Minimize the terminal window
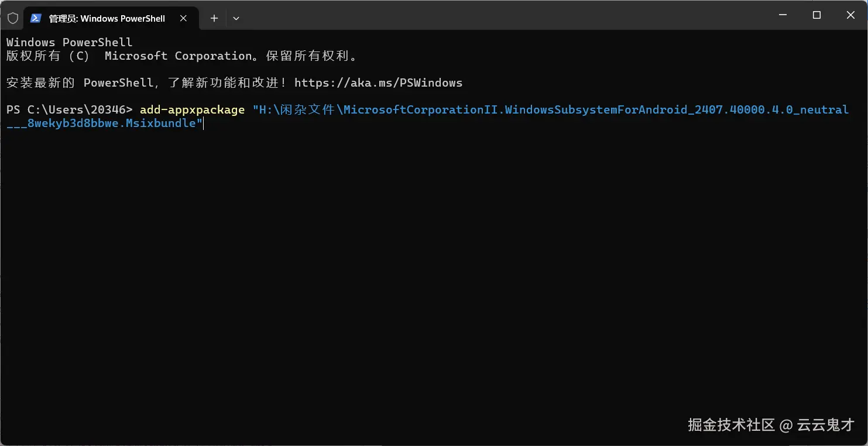This screenshot has width=868, height=446. [x=783, y=15]
